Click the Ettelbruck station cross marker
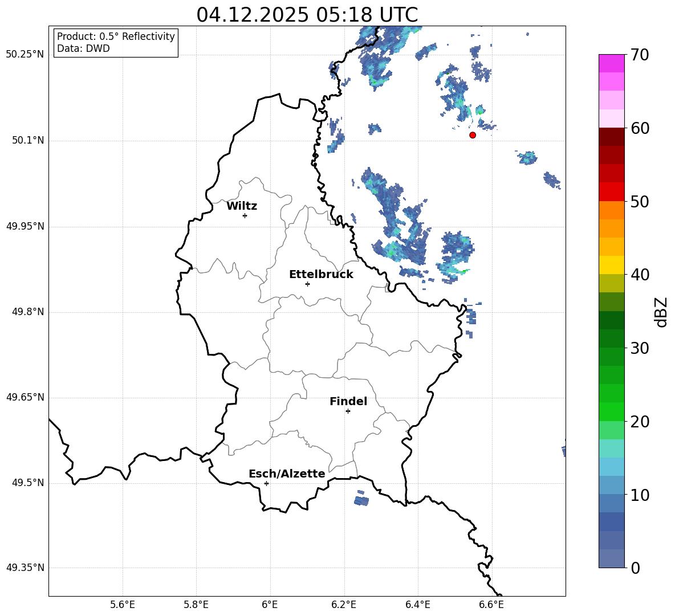This screenshot has width=675, height=616. tap(307, 284)
